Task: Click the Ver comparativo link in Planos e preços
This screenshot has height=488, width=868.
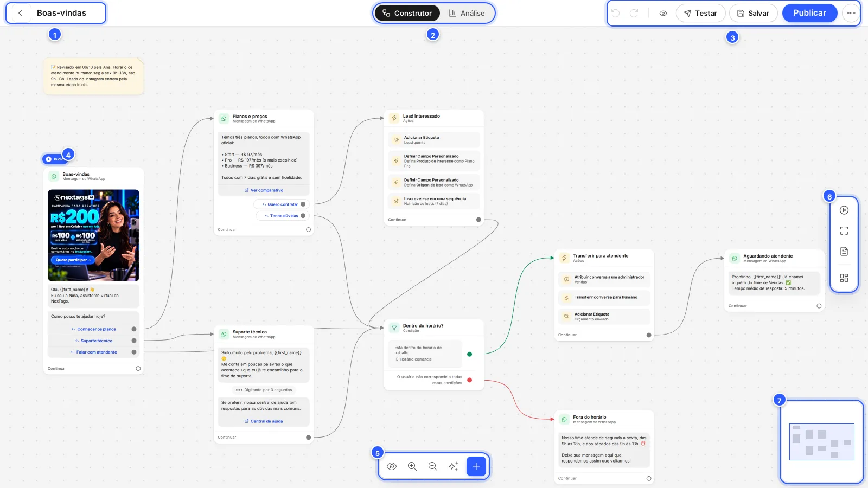Action: tap(264, 190)
